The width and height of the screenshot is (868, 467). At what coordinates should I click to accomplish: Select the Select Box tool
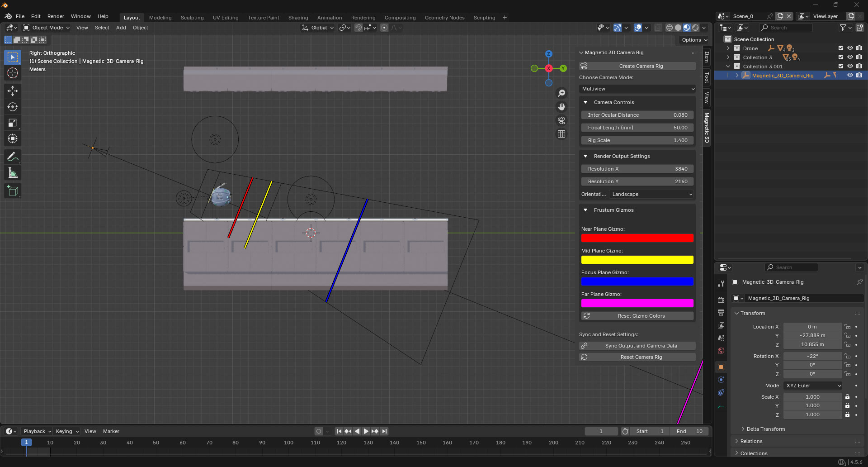pos(13,57)
